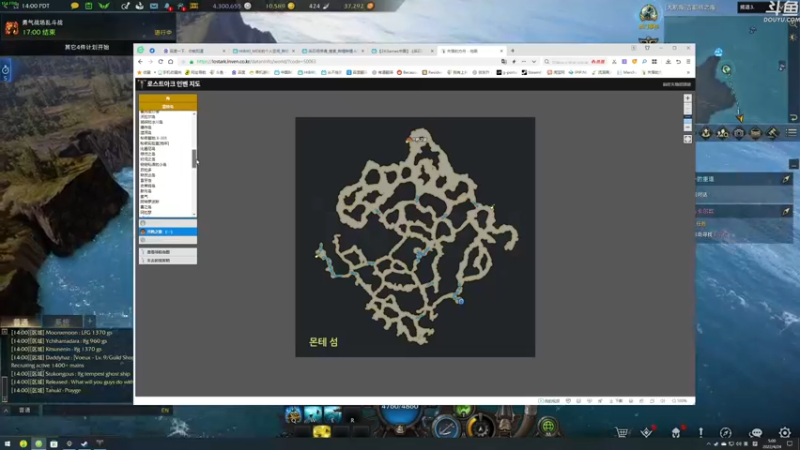
Task: Switch to the third browser tab
Action: tap(333, 51)
